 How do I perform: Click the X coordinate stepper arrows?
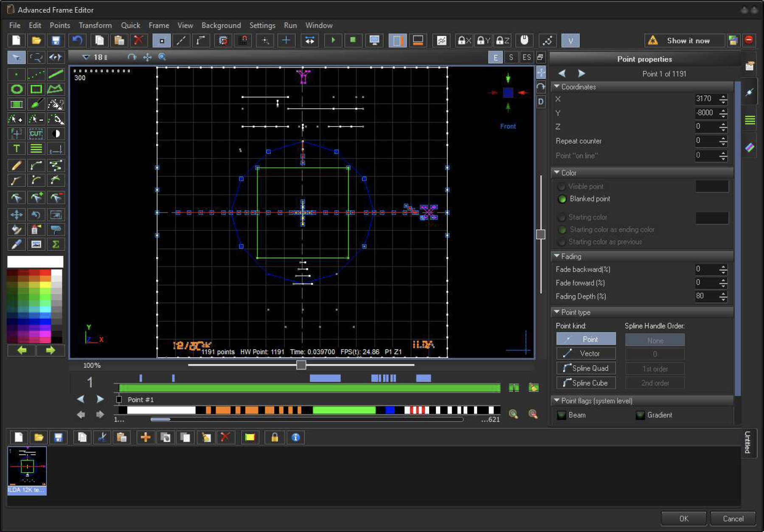(x=723, y=99)
